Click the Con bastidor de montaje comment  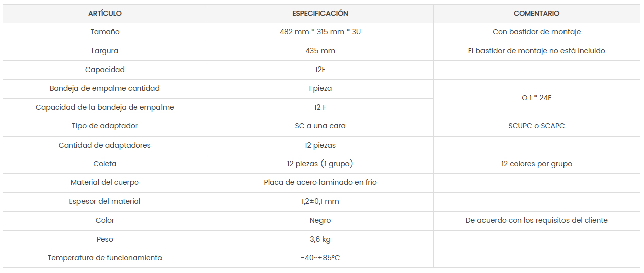click(x=536, y=32)
